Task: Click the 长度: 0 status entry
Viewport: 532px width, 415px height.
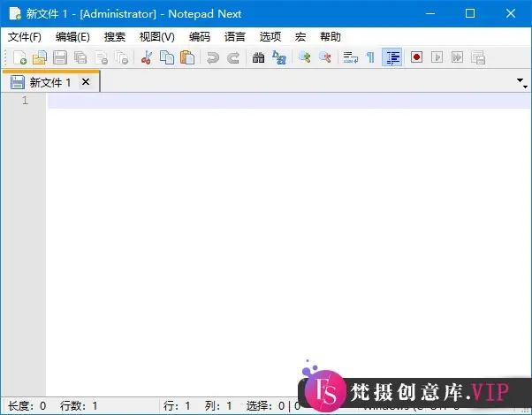Action: 27,405
